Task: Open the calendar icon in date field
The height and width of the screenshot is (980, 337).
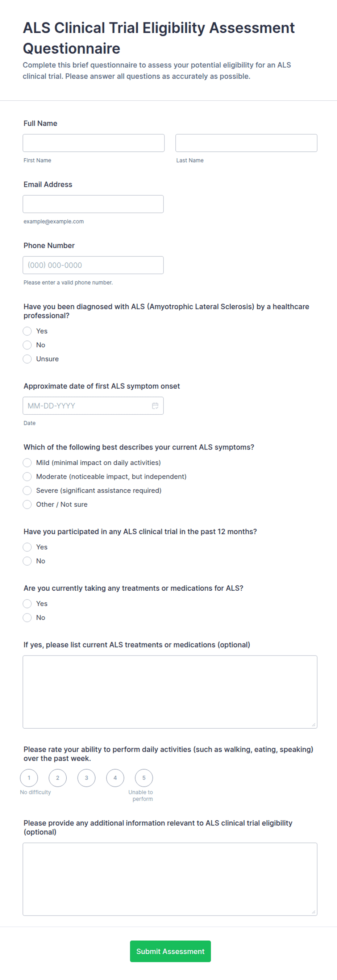Action: coord(155,406)
